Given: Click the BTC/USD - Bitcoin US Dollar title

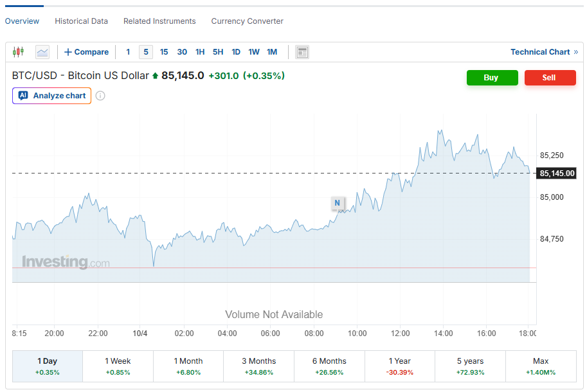Looking at the screenshot, I should coord(80,76).
